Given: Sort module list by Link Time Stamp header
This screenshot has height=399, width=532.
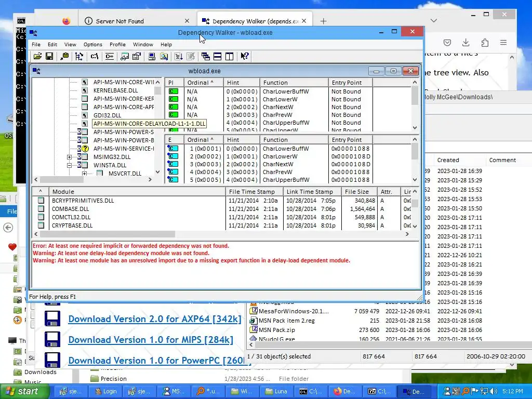Looking at the screenshot, I should click(x=312, y=192).
